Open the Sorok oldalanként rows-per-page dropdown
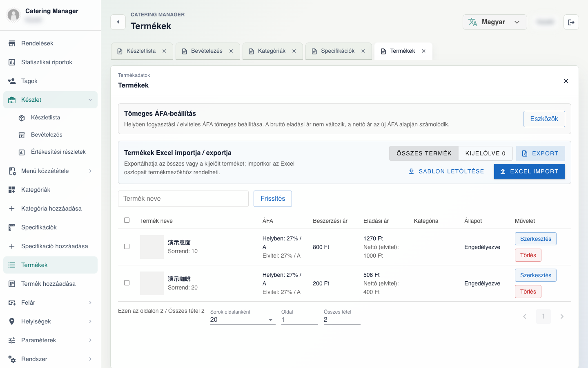 click(x=243, y=320)
